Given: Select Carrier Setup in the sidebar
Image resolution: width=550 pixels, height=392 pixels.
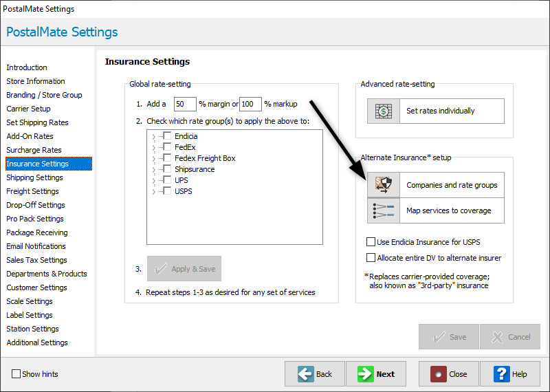Looking at the screenshot, I should (28, 109).
